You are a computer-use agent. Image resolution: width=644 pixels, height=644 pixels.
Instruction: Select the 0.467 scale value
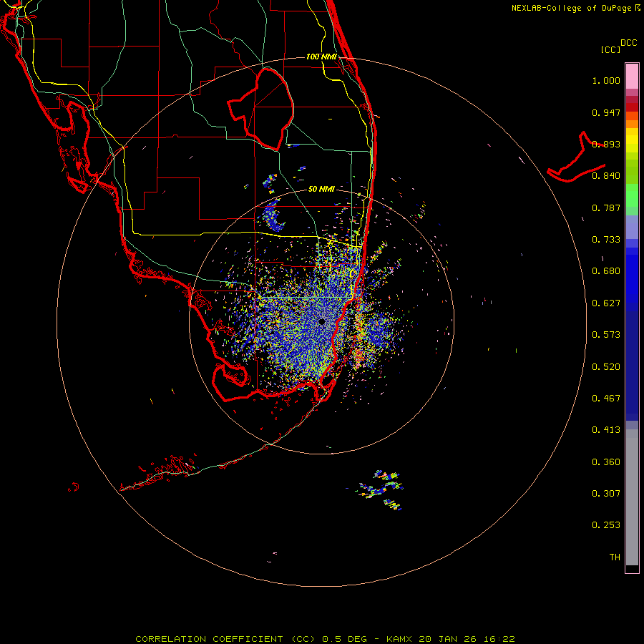click(x=606, y=399)
